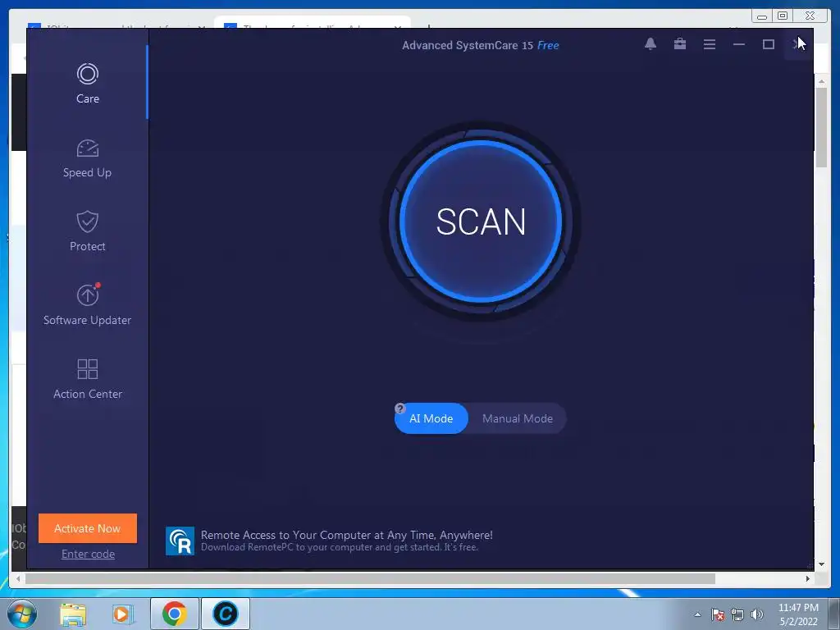Open notifications bell icon
840x630 pixels.
tap(651, 44)
